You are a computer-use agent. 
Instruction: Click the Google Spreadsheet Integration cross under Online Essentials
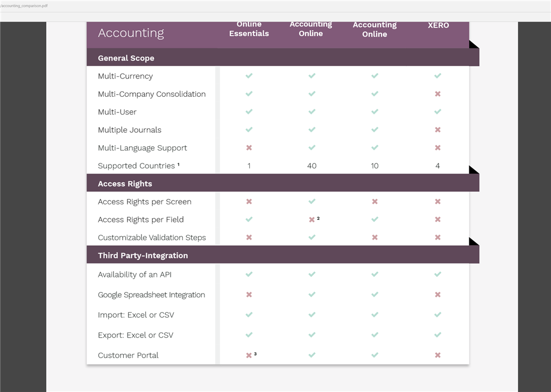(249, 295)
